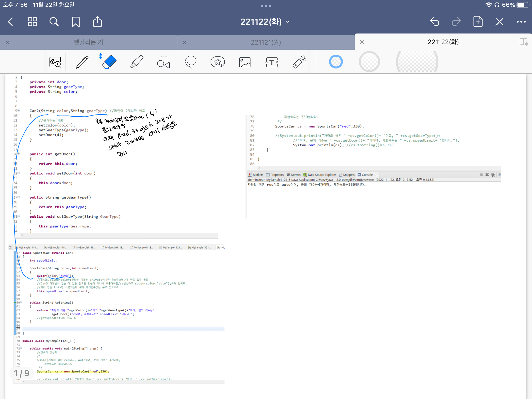Select the Lasso tool
Screen dimensions: 532x399
191,62
